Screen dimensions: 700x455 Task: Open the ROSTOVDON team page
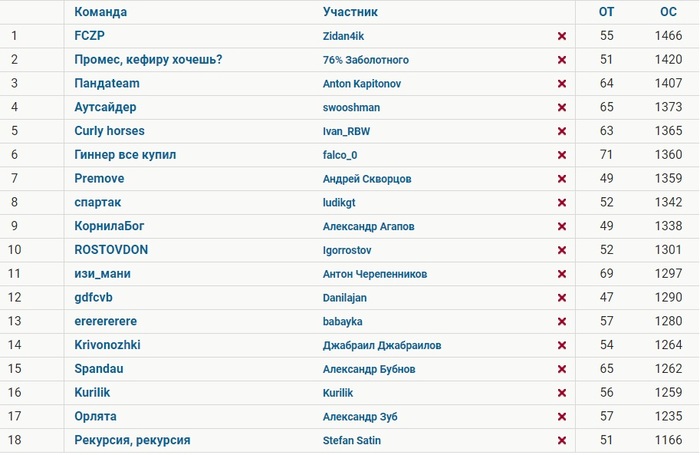(x=111, y=250)
